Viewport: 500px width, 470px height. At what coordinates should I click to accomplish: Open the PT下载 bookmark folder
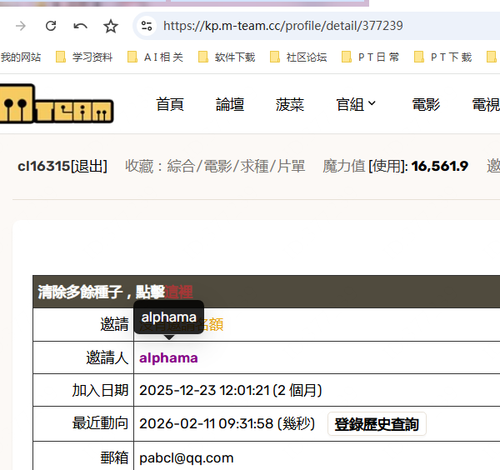point(443,57)
